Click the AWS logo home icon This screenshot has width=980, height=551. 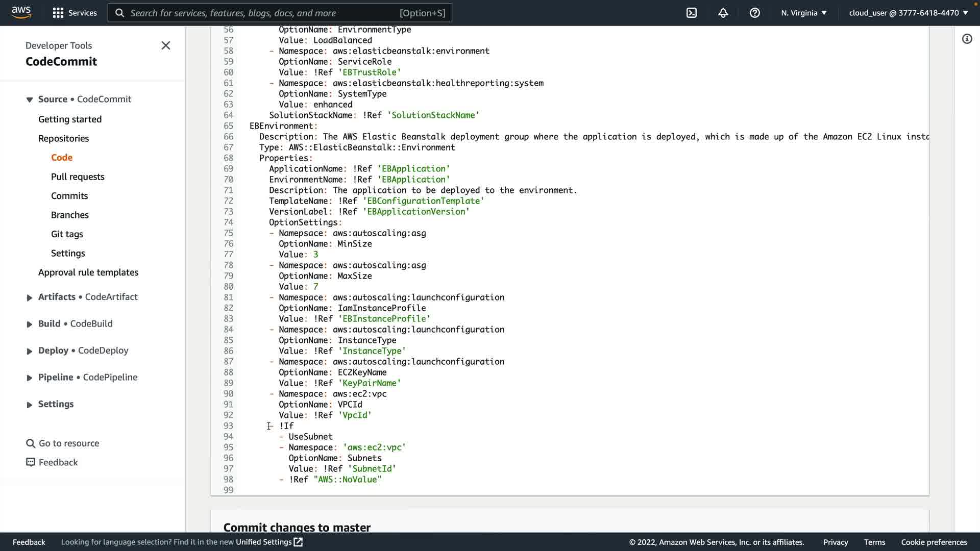tap(21, 12)
